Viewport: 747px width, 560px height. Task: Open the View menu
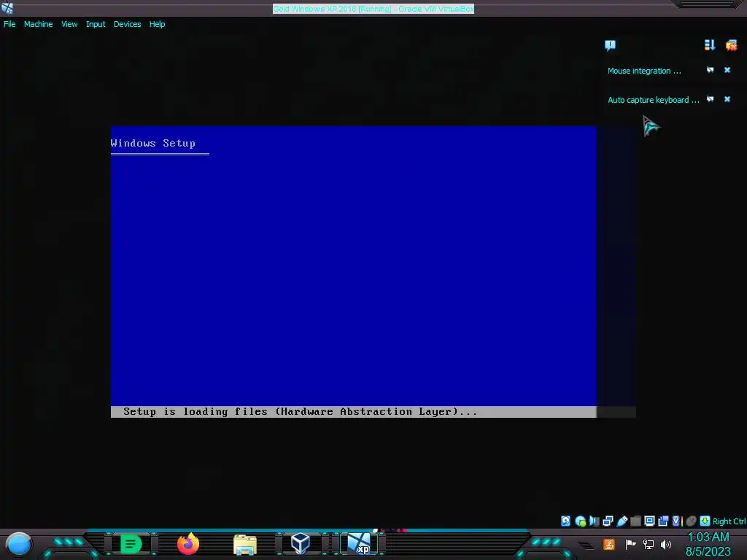pos(69,24)
